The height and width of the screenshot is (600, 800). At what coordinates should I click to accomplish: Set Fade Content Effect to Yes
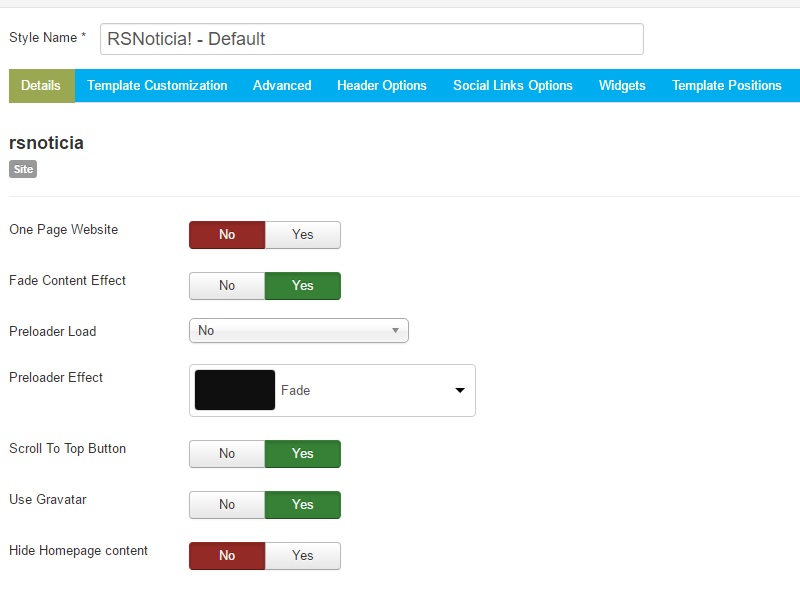click(x=303, y=286)
